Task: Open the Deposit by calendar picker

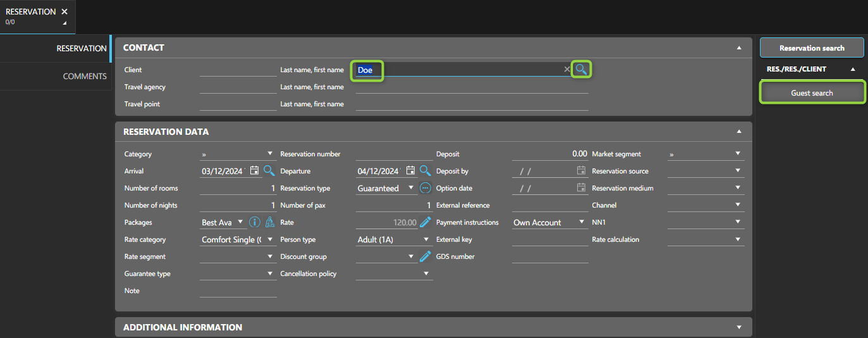Action: pyautogui.click(x=581, y=170)
